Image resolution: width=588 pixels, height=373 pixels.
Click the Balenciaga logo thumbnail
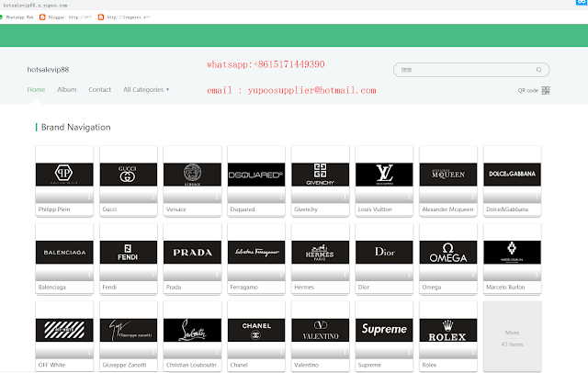point(64,253)
